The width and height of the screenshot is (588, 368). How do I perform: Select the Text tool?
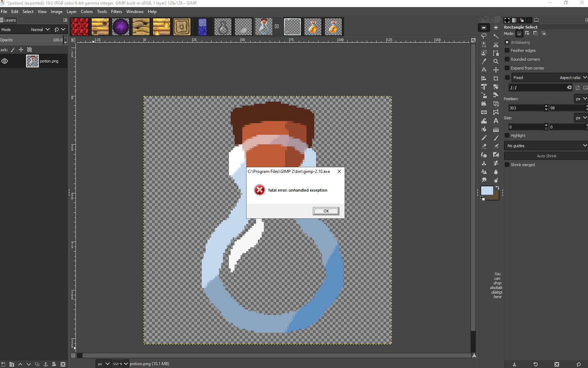(496, 121)
